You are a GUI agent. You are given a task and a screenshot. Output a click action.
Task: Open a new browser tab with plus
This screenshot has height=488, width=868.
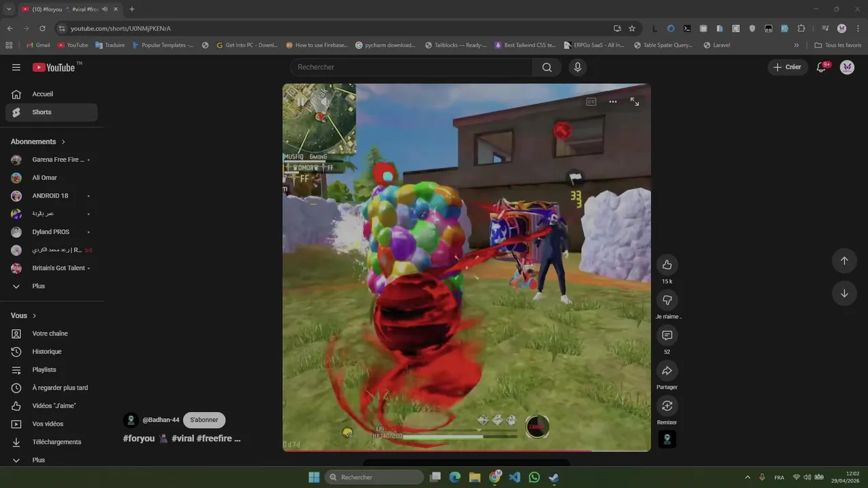point(132,9)
